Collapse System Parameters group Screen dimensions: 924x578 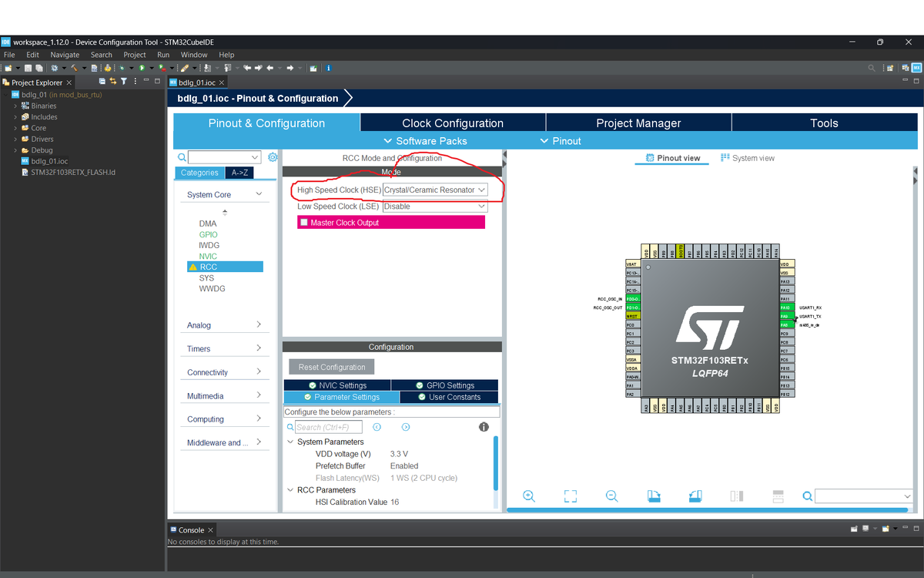point(290,442)
